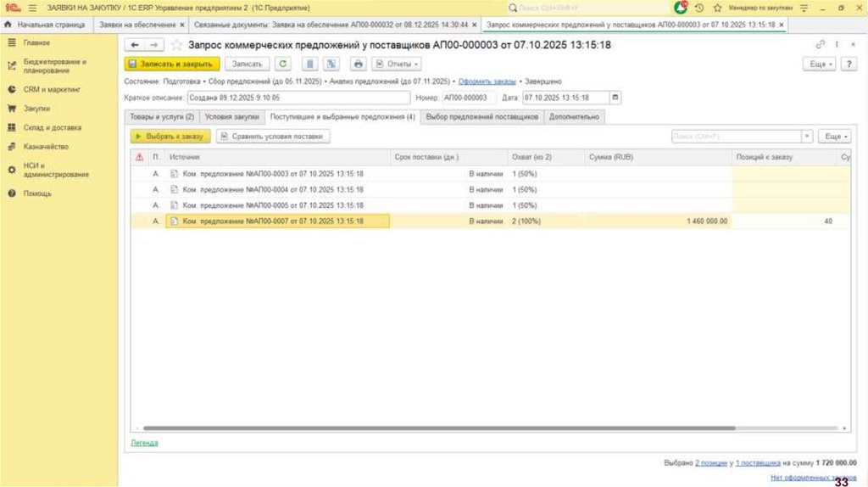868x487 pixels.
Task: Open Казначейство section
Action: (x=46, y=147)
